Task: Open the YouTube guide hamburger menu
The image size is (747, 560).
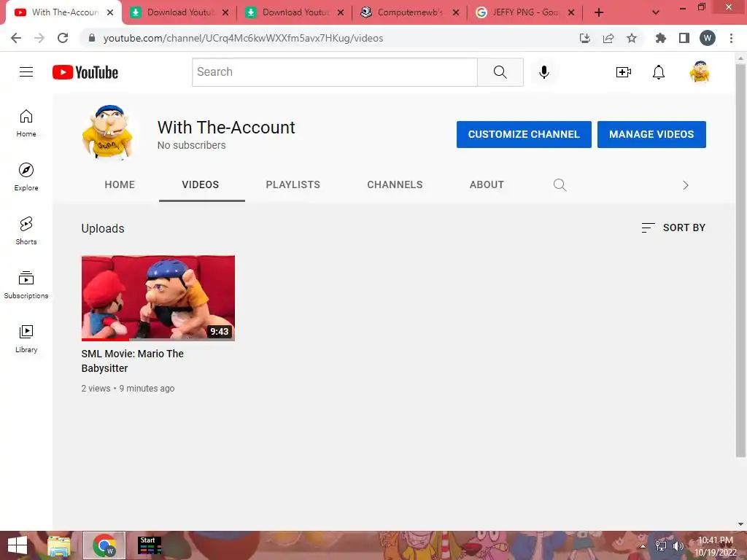Action: tap(26, 72)
